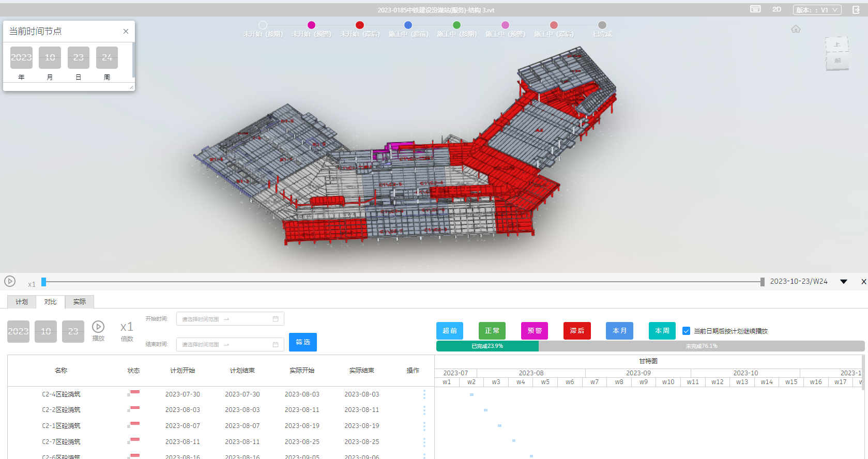Click the play icon left of timeline slider

(x=10, y=281)
